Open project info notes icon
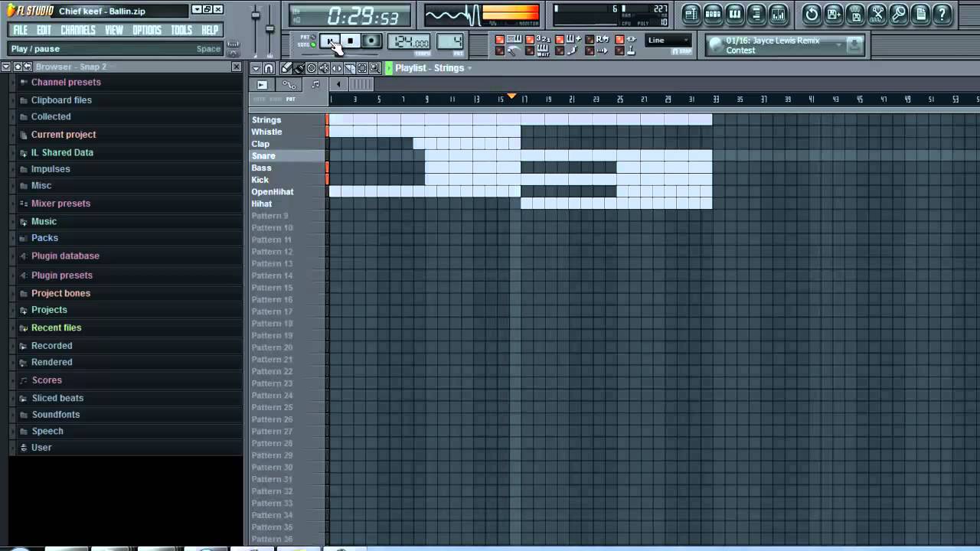This screenshot has height=551, width=980. (921, 13)
